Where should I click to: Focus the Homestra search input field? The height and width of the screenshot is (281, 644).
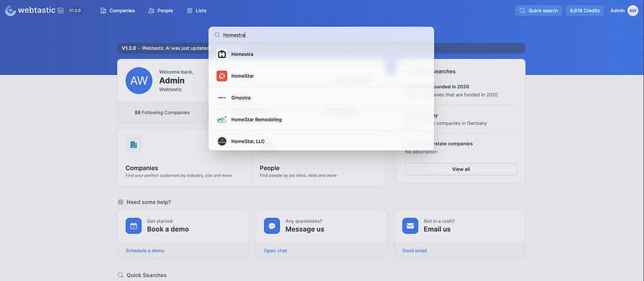point(321,35)
